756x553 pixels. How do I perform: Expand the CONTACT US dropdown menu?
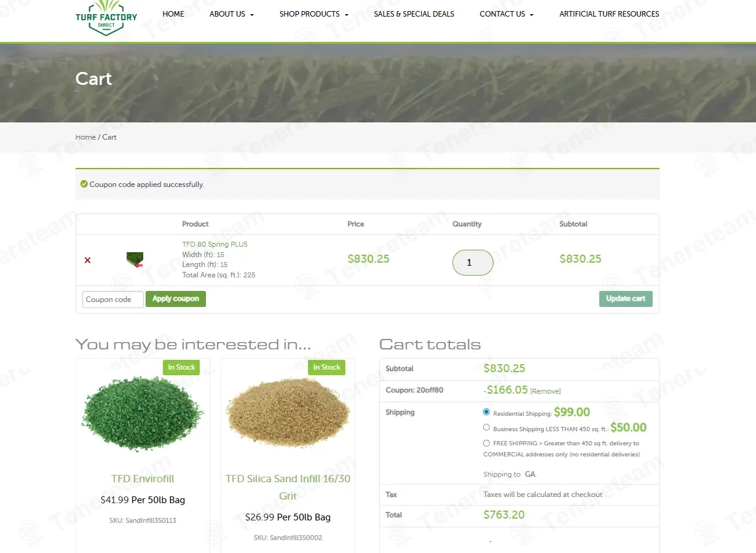click(506, 14)
